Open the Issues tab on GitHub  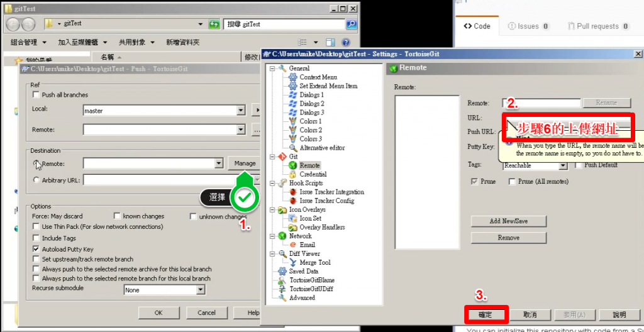[x=528, y=26]
